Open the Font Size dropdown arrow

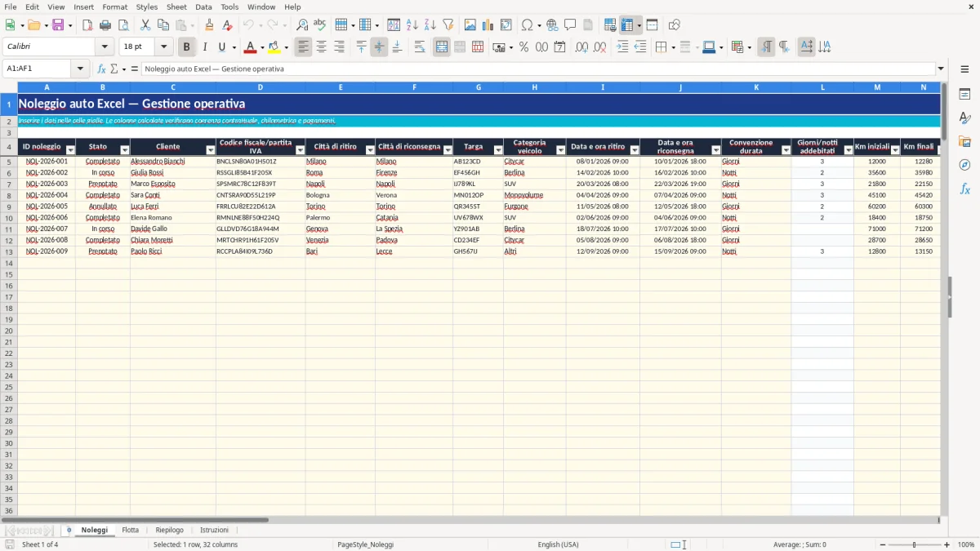[164, 47]
